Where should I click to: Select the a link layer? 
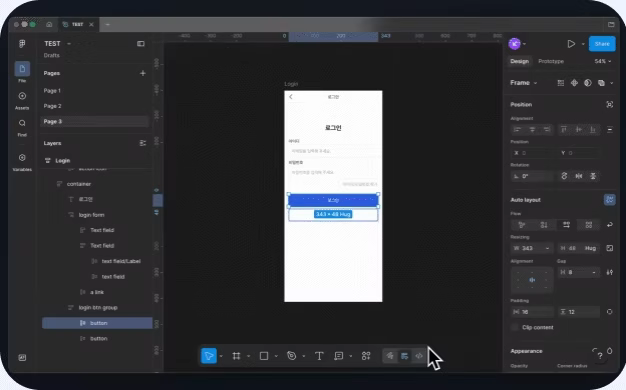97,292
